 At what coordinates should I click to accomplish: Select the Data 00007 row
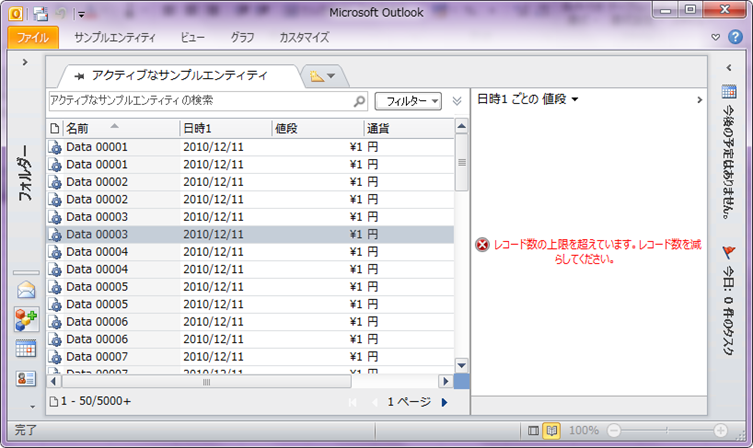coord(250,357)
